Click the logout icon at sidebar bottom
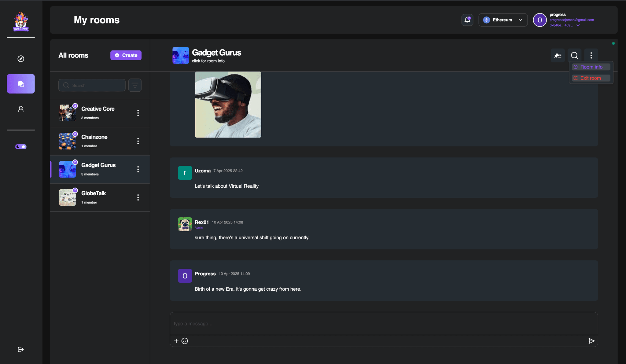626x364 pixels. [21, 349]
